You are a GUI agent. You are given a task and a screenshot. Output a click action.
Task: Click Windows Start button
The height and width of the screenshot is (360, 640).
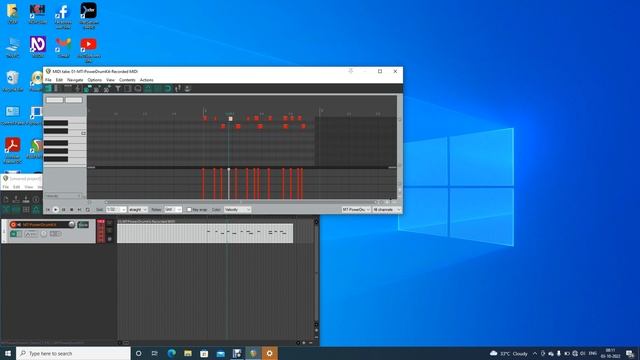pyautogui.click(x=8, y=353)
